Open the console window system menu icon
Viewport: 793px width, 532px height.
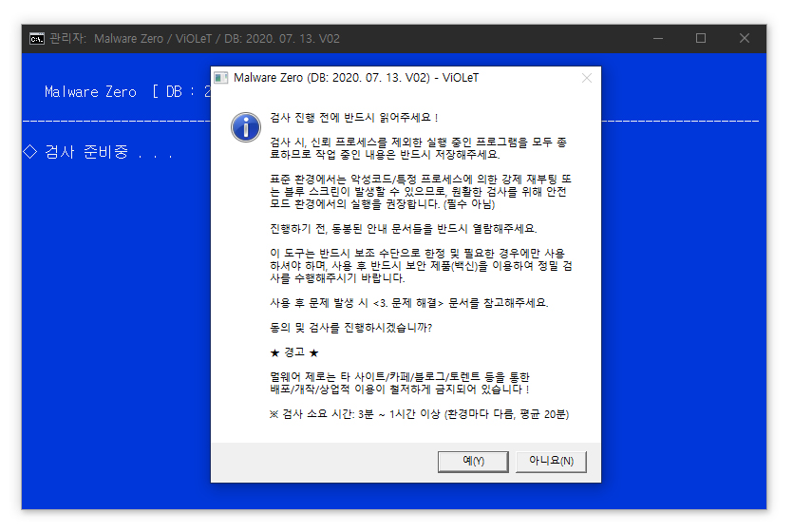[36, 38]
